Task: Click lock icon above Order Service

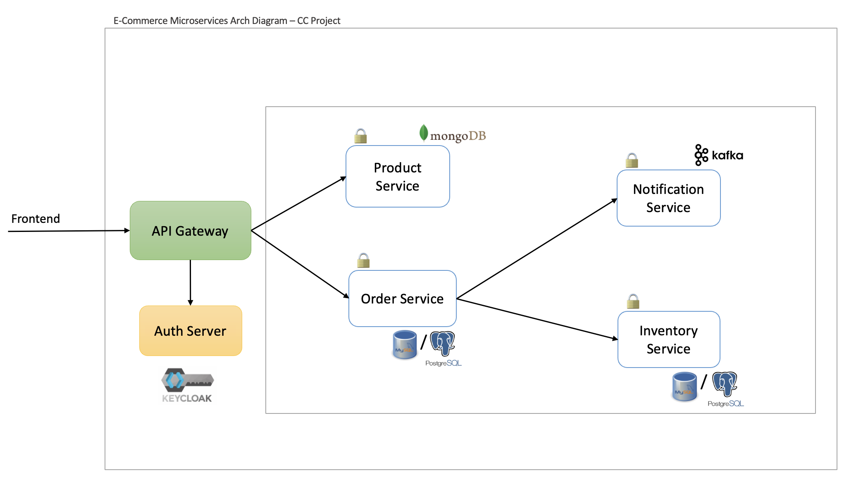Action: 363,260
